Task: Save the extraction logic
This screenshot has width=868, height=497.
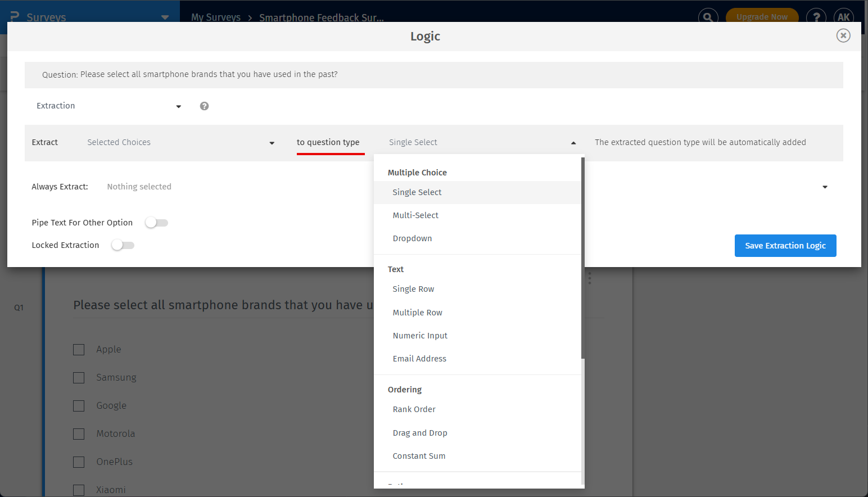Action: [785, 246]
